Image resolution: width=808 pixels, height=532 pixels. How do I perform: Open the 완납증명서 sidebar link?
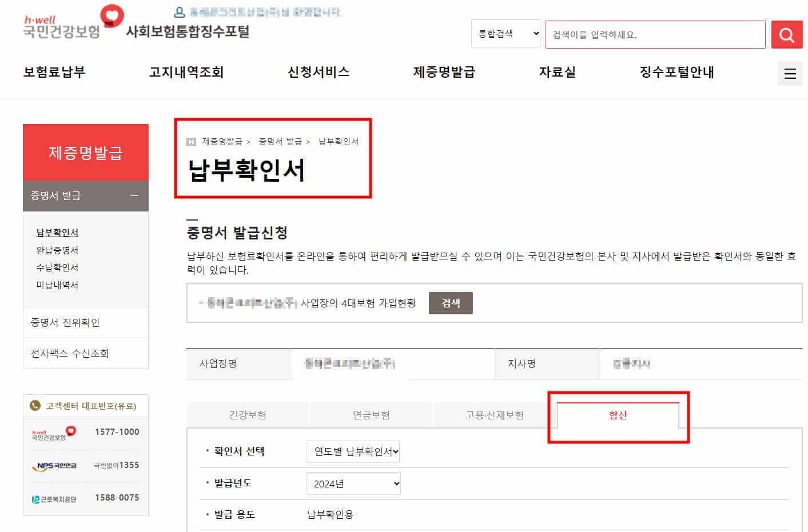tap(57, 250)
